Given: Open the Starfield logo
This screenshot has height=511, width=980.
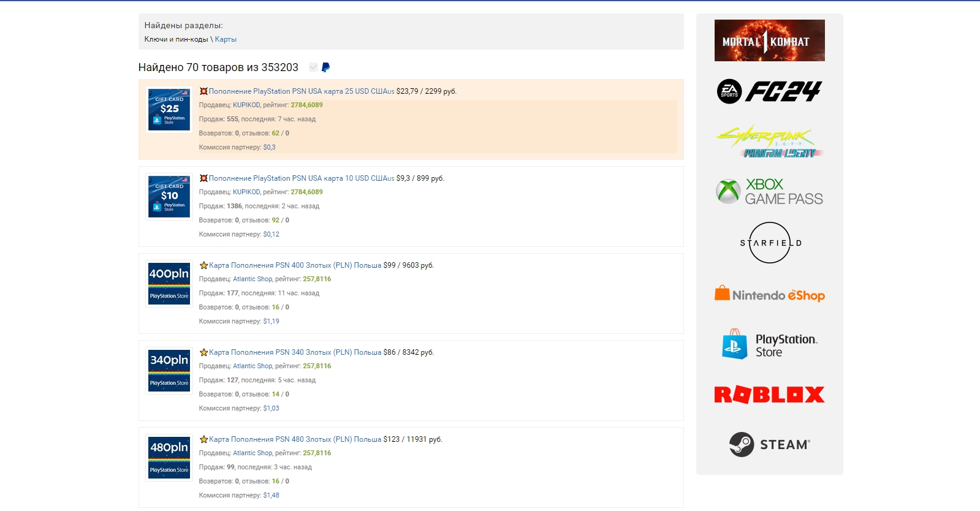Looking at the screenshot, I should point(770,243).
